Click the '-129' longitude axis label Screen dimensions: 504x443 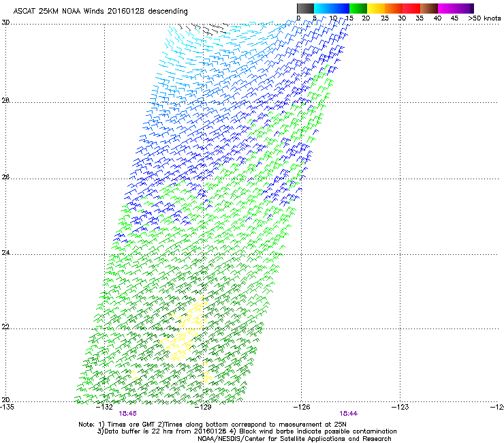[204, 407]
